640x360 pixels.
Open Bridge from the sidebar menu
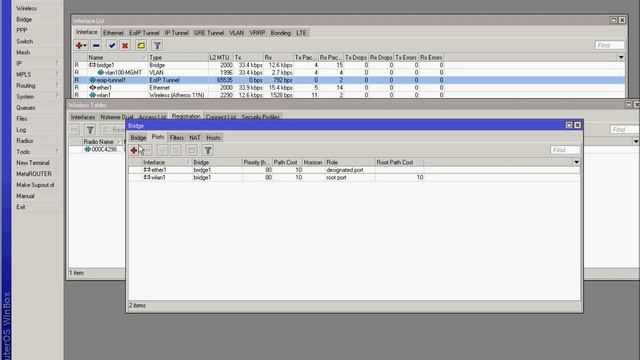coord(24,19)
